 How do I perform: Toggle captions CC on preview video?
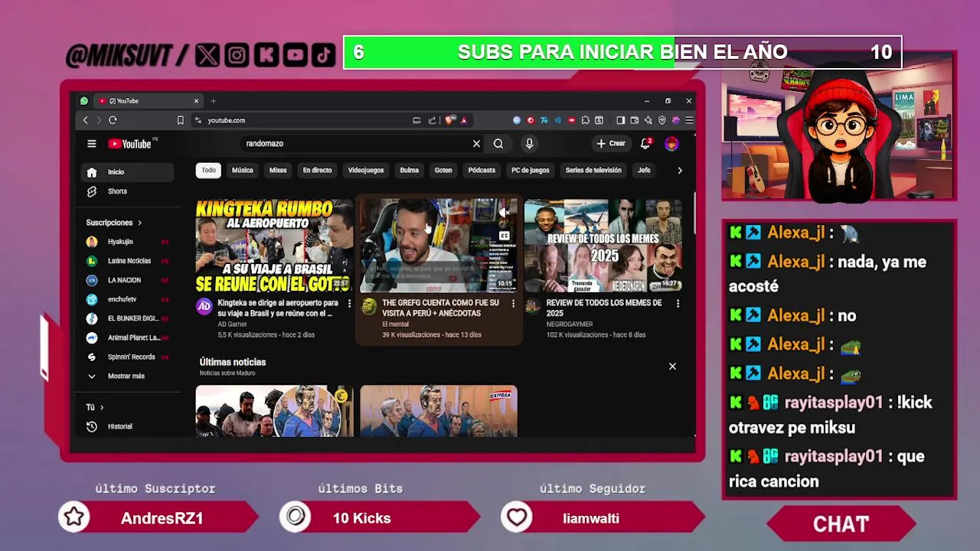click(504, 236)
